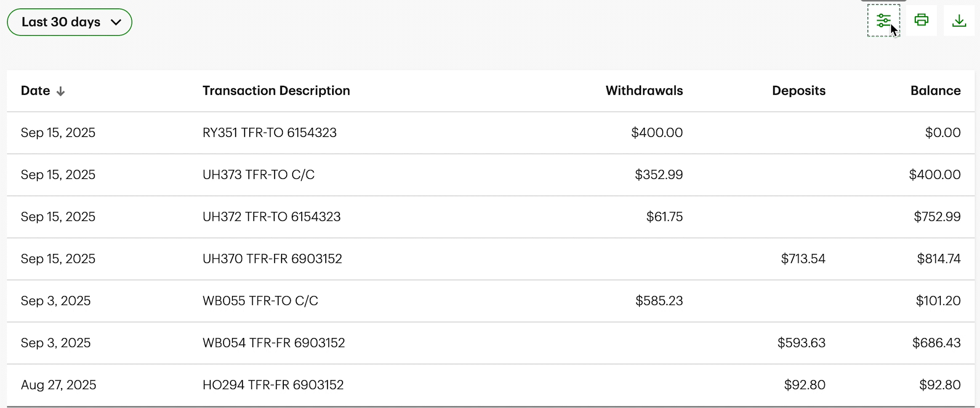Sort by the Date column header
The image size is (980, 408).
coord(36,91)
